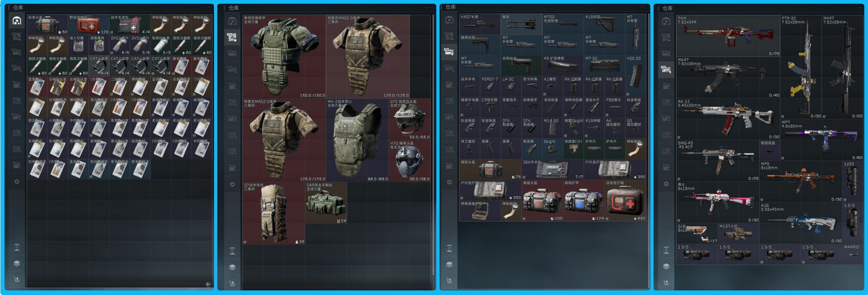This screenshot has width=868, height=295.
Task: Select the M157火控 optic item
Action: pyautogui.click(x=738, y=233)
